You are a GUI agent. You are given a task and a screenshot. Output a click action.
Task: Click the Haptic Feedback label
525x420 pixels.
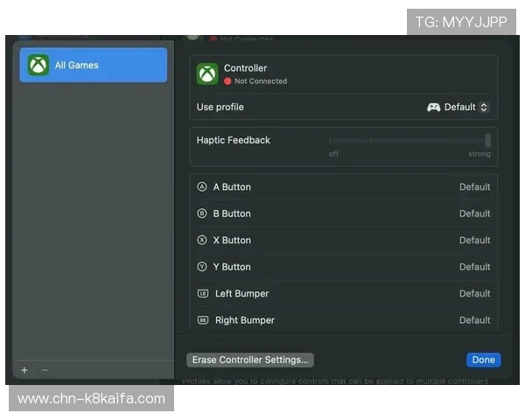click(233, 140)
